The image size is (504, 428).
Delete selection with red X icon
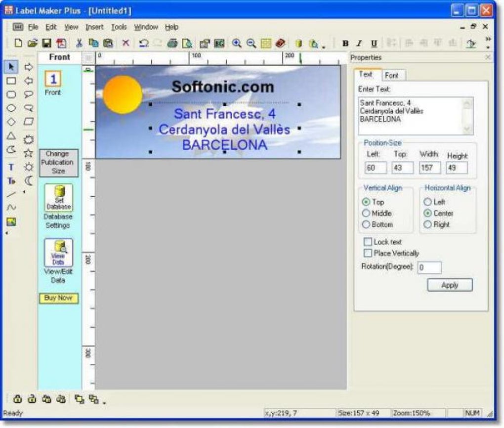coord(126,43)
